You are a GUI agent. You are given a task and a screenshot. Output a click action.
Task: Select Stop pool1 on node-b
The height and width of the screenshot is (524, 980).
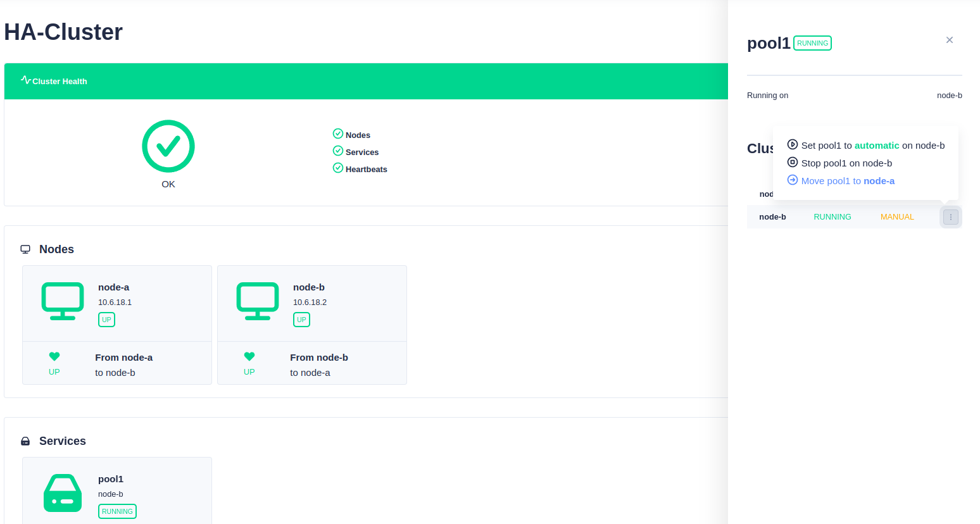tap(839, 163)
